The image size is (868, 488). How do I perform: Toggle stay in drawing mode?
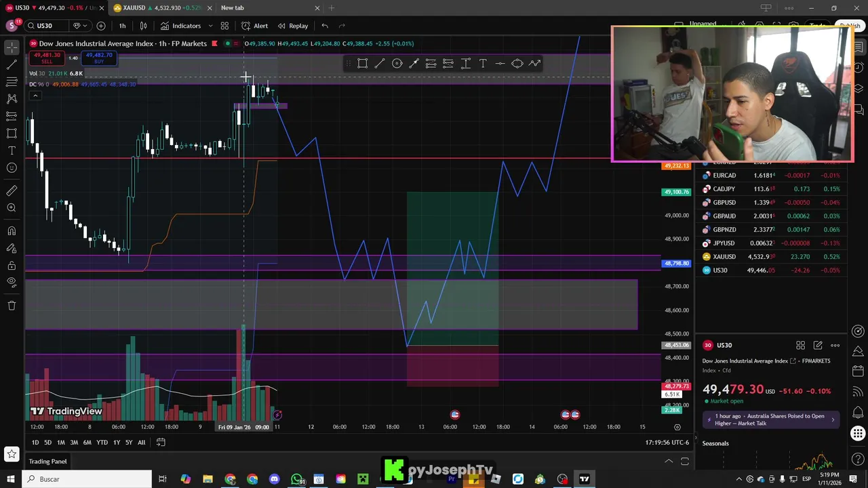(12, 248)
